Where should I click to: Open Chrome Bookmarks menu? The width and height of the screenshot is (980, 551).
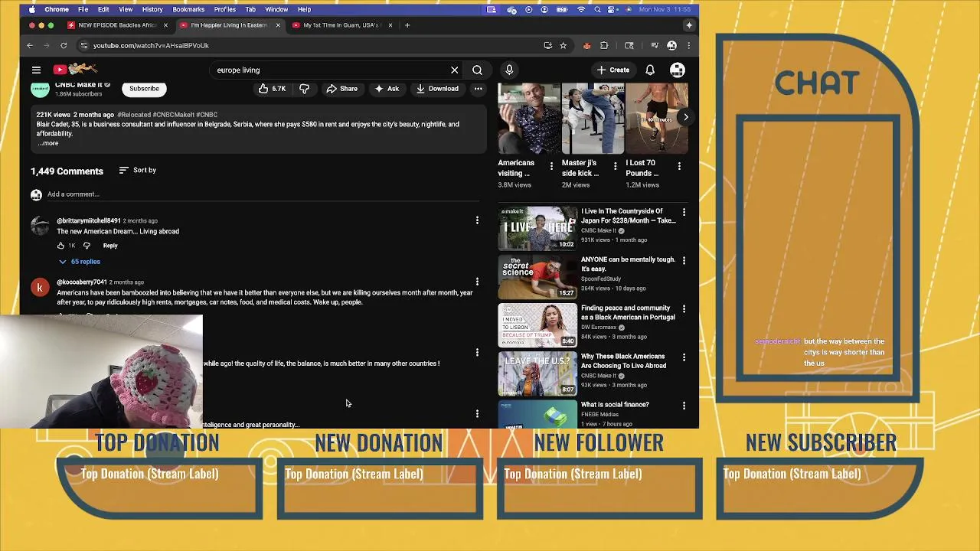click(x=188, y=9)
